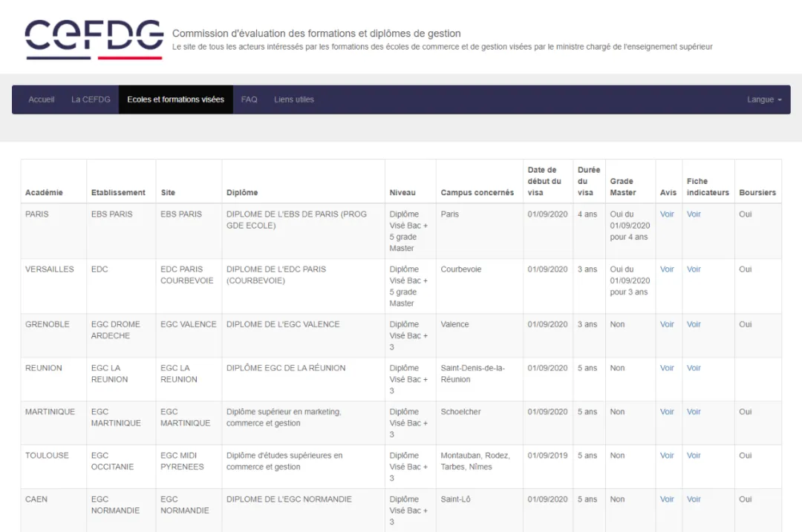
Task: Click the CEFDG logo
Action: click(94, 39)
